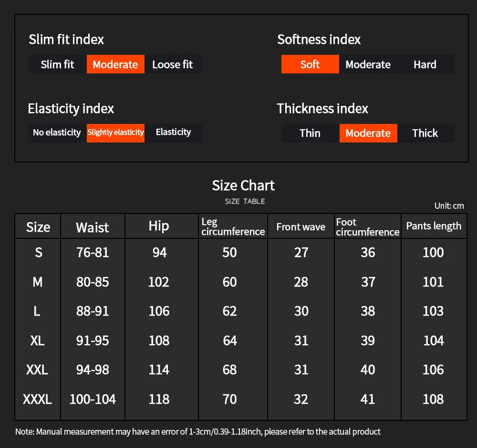The height and width of the screenshot is (448, 477).
Task: Pick Soft in the Softness index
Action: (x=310, y=64)
